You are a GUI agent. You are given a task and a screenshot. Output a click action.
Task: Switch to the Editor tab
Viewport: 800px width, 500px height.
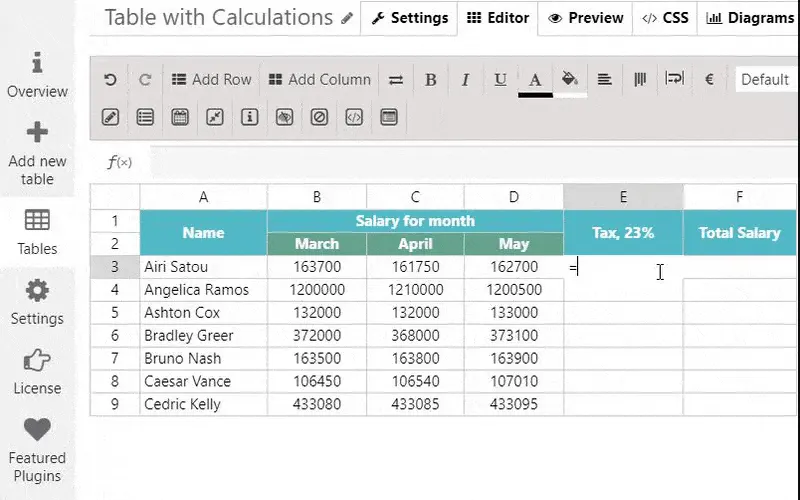coord(497,18)
